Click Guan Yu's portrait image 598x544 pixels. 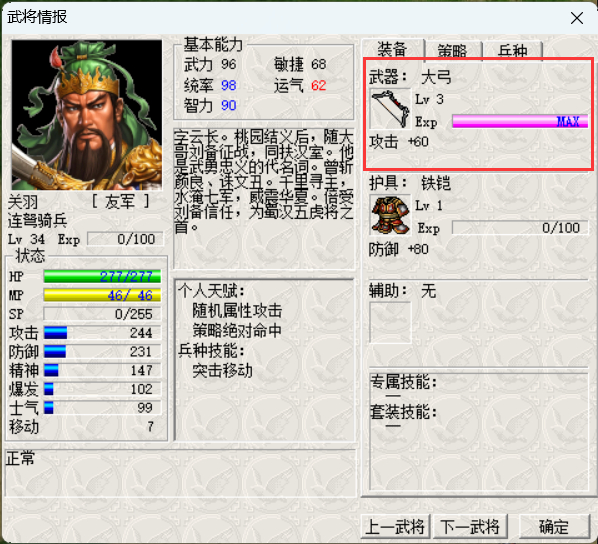coord(87,114)
